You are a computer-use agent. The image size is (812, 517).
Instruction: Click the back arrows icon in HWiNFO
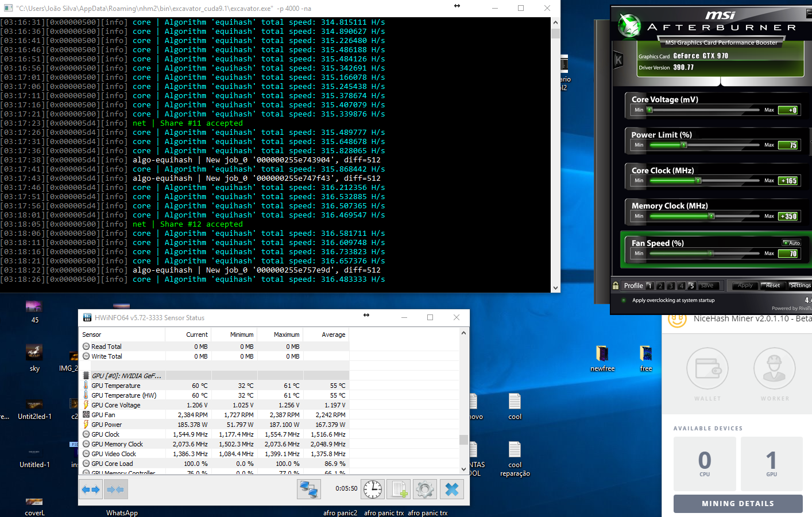tap(91, 489)
